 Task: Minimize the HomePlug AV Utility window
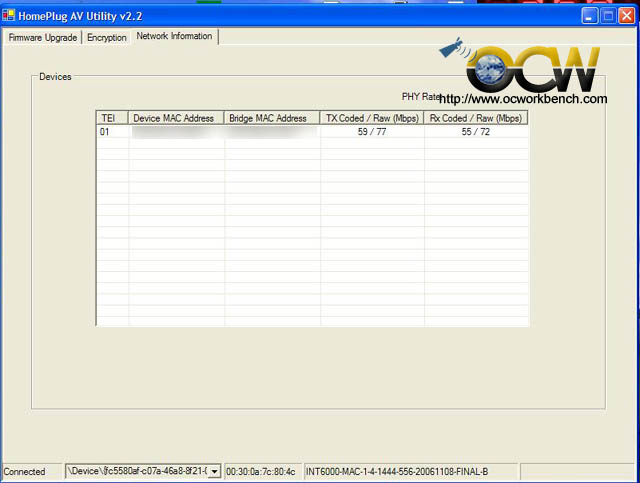(589, 16)
